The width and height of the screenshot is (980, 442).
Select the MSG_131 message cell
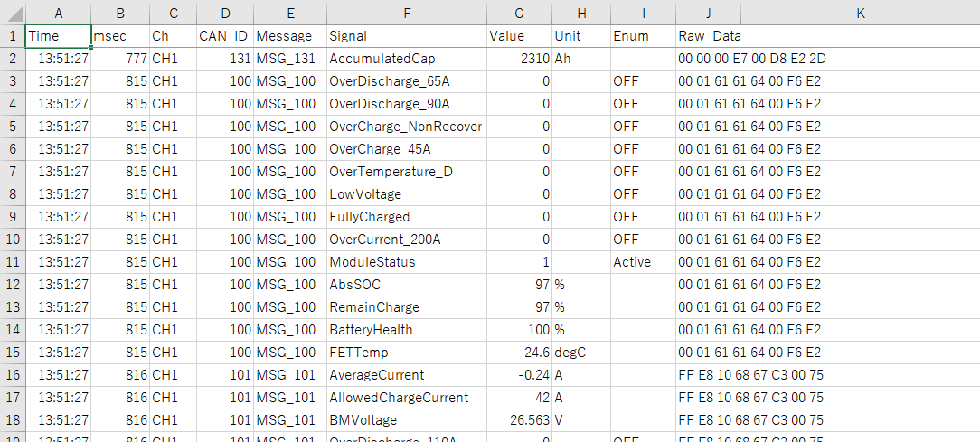click(x=289, y=59)
